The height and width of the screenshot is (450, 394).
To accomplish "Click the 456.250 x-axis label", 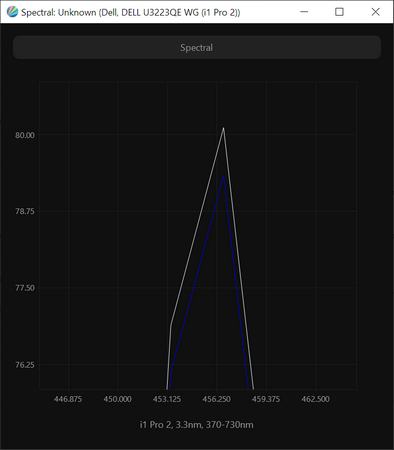I will click(216, 399).
